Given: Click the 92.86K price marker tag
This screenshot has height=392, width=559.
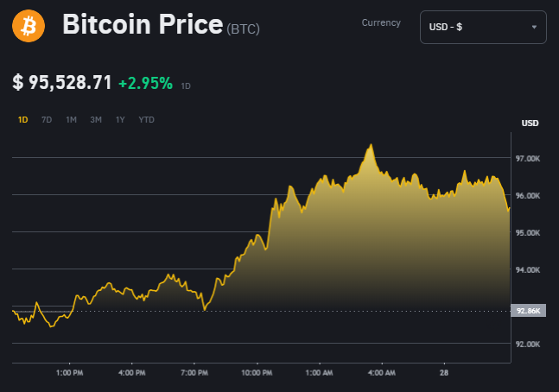Looking at the screenshot, I should click(528, 310).
